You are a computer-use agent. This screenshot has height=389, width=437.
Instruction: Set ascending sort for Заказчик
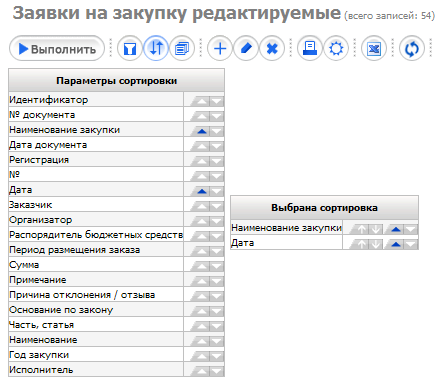point(201,206)
